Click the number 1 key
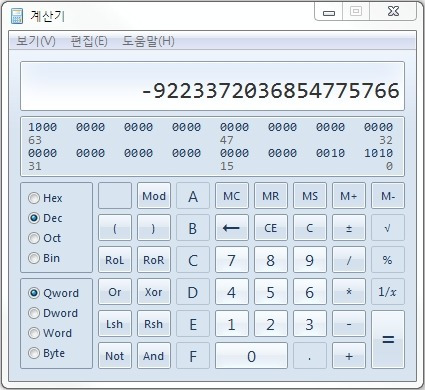Viewport: 425px width, 390px height. [x=232, y=324]
